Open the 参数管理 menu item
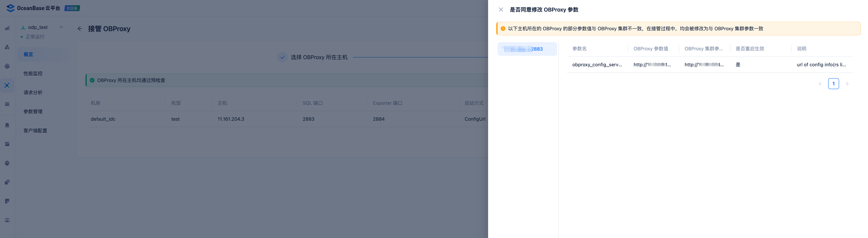 coord(33,111)
